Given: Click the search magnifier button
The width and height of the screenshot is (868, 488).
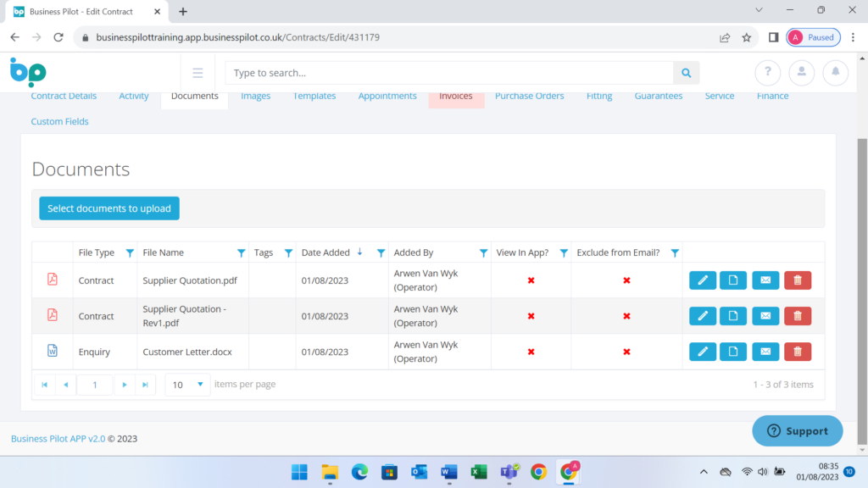Looking at the screenshot, I should pyautogui.click(x=687, y=73).
